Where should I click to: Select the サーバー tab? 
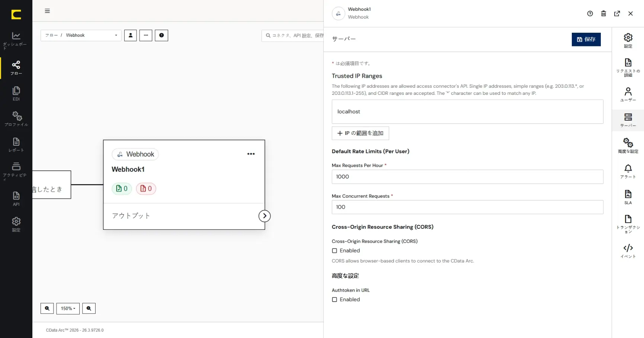click(628, 120)
